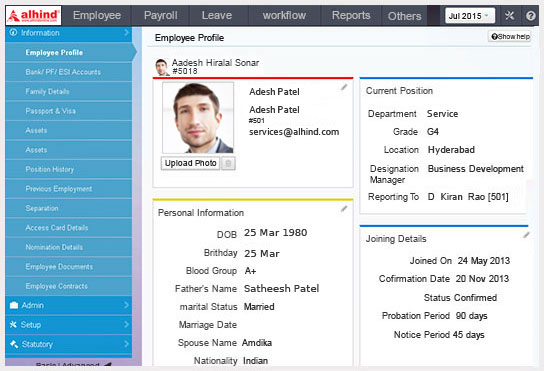The height and width of the screenshot is (371, 544).
Task: Open Separation page
Action: click(69, 208)
